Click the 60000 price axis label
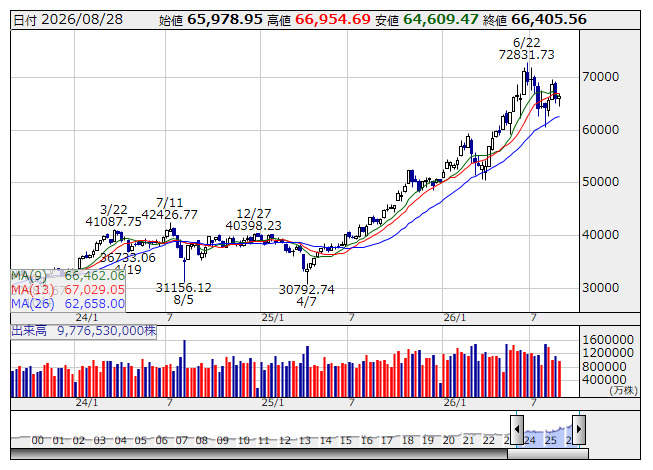 coord(601,130)
